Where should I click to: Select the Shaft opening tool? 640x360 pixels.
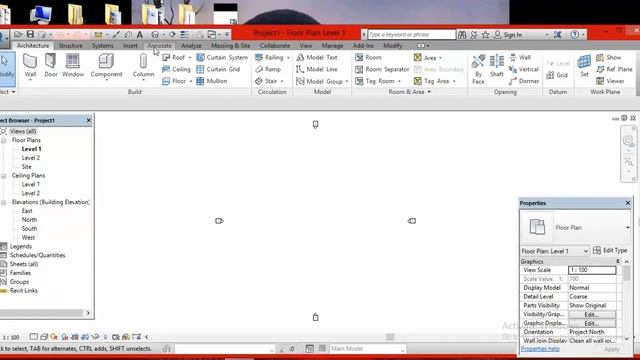pyautogui.click(x=496, y=66)
